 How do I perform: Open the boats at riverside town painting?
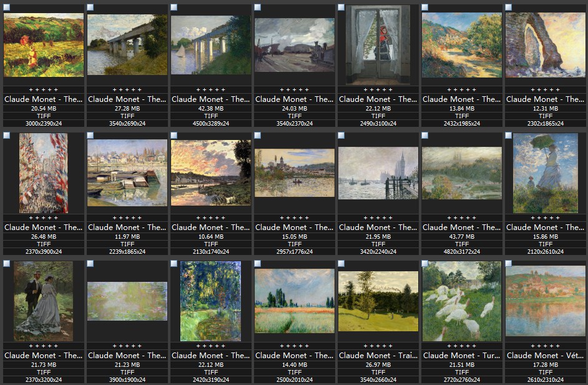127,172
